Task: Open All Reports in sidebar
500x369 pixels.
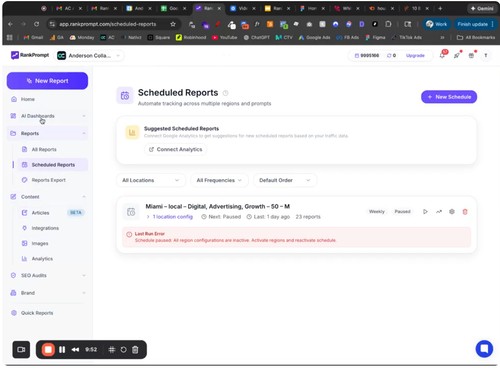Action: tap(44, 149)
